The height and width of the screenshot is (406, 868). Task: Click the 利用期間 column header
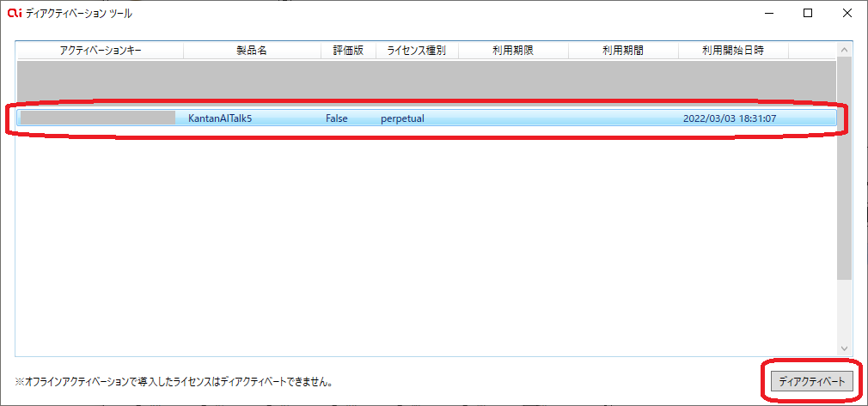623,51
